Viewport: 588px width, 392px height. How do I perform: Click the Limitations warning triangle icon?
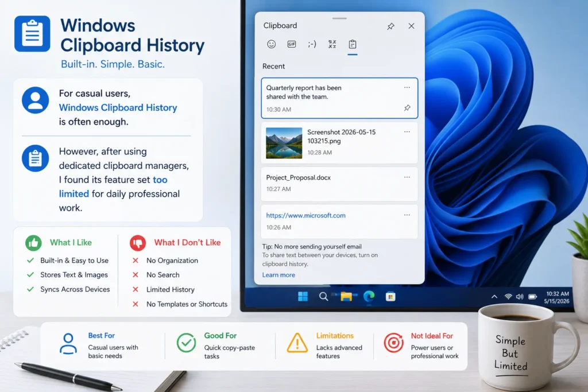pos(297,343)
